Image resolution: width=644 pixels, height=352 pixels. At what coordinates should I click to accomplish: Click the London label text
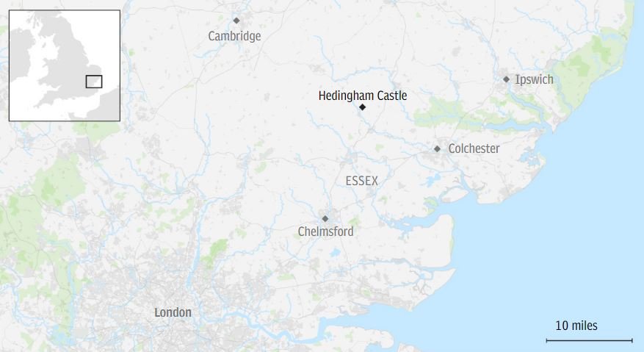pyautogui.click(x=173, y=312)
